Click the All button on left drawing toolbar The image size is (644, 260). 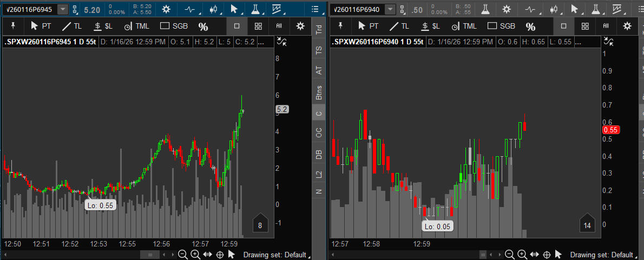pyautogui.click(x=279, y=26)
